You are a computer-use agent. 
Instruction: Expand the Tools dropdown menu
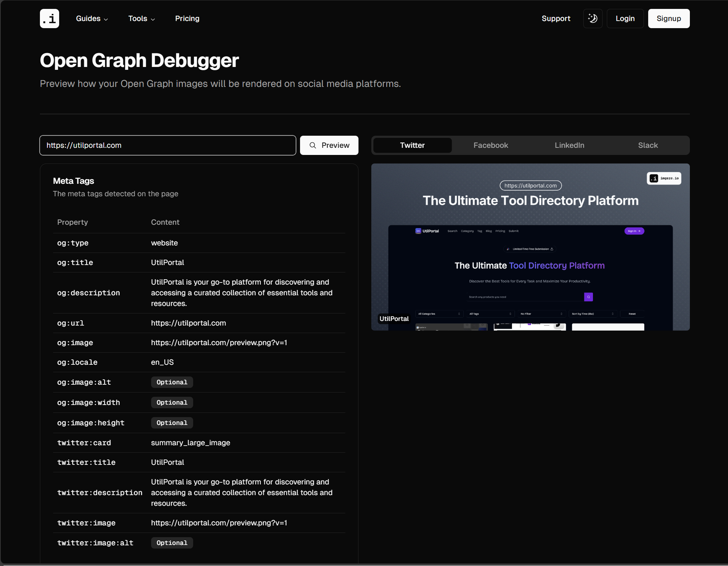(x=141, y=19)
